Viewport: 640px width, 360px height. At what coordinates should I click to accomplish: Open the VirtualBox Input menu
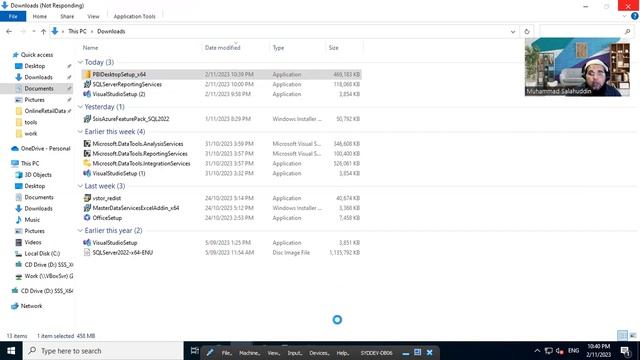(295, 353)
